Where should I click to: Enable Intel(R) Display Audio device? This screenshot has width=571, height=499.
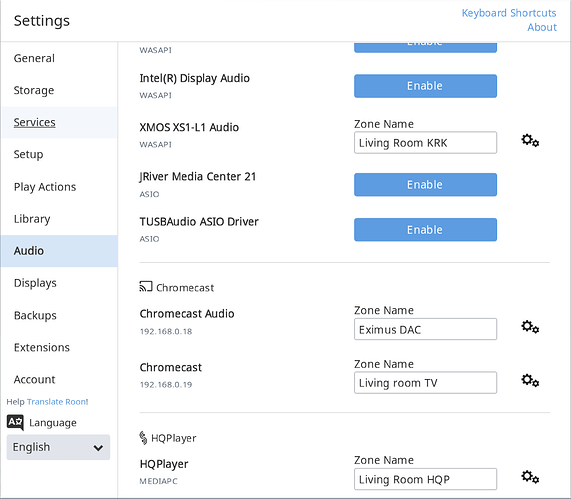[425, 86]
